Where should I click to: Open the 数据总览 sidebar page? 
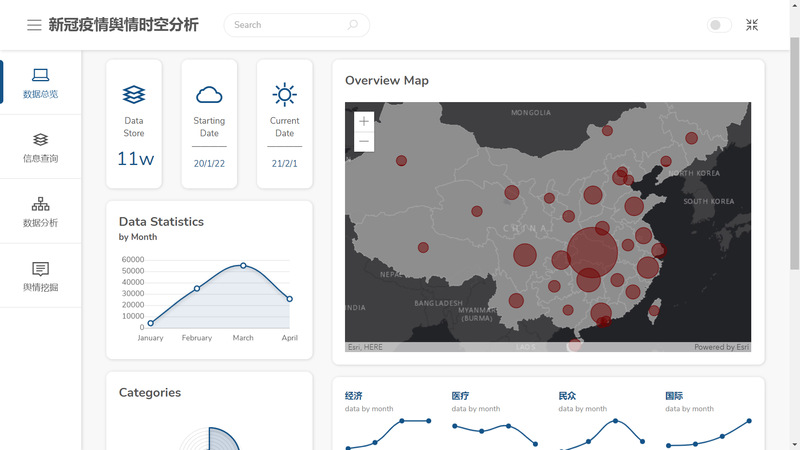[x=40, y=83]
